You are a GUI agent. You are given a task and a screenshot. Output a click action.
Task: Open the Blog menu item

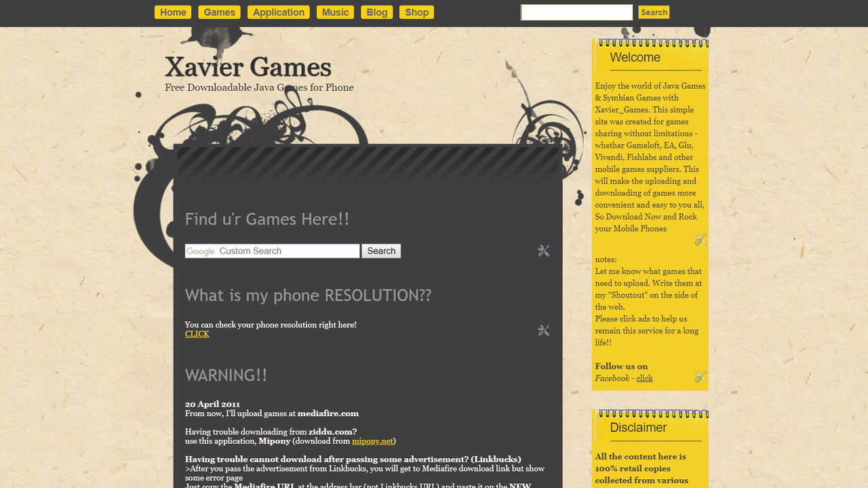(377, 12)
